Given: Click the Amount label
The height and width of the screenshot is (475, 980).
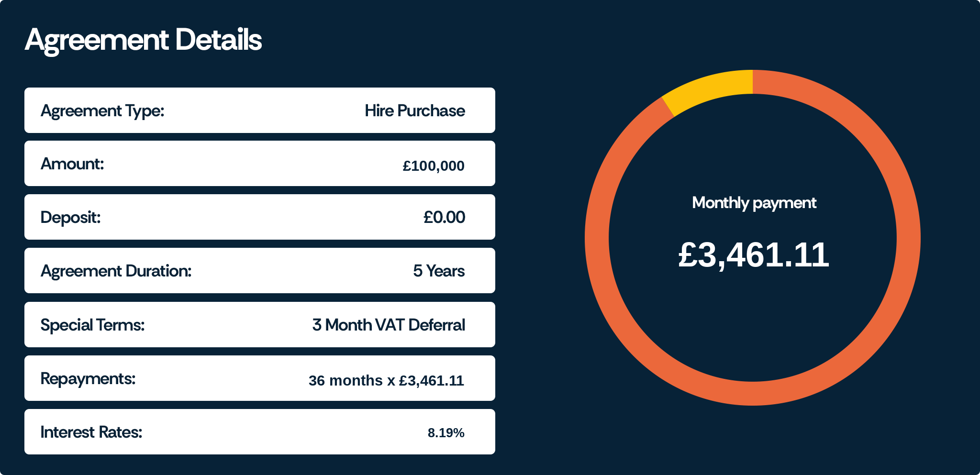Looking at the screenshot, I should tap(72, 164).
